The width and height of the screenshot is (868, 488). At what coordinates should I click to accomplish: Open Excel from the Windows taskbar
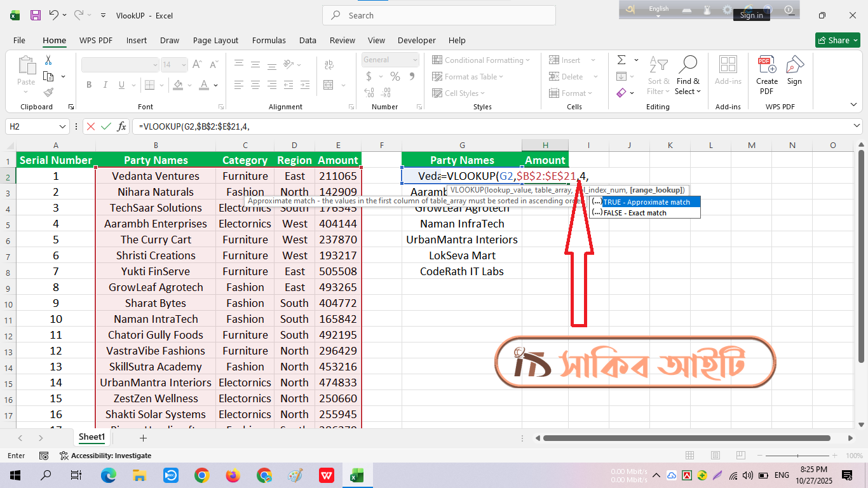[x=356, y=475]
